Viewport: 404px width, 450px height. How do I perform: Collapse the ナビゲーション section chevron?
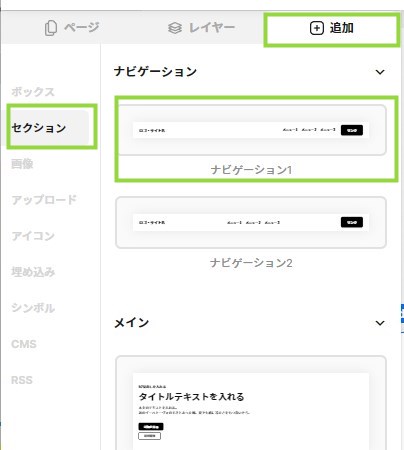tap(380, 72)
